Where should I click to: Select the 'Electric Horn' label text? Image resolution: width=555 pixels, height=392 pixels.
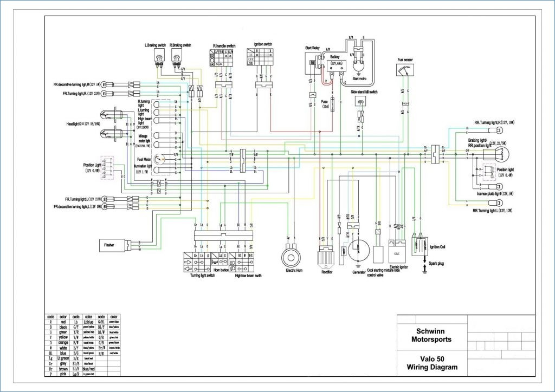294,270
